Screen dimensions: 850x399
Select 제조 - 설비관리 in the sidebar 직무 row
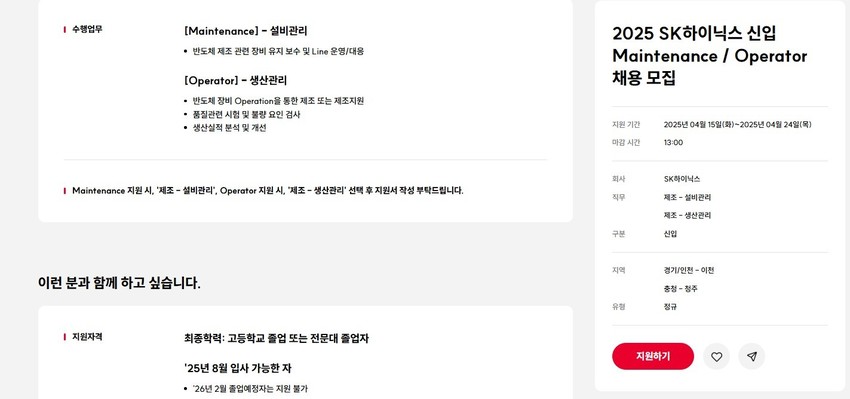click(x=687, y=197)
